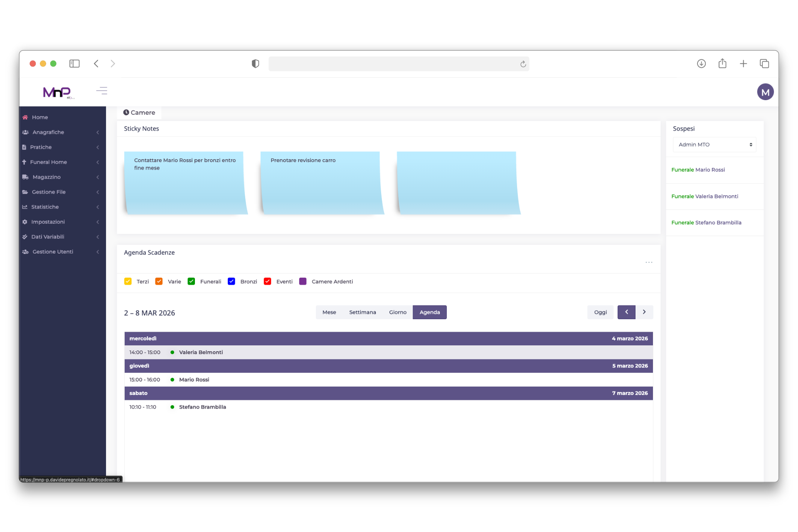Open Funerale Valeria Belmonti link
Screen dimensions: 798x532
click(x=704, y=196)
